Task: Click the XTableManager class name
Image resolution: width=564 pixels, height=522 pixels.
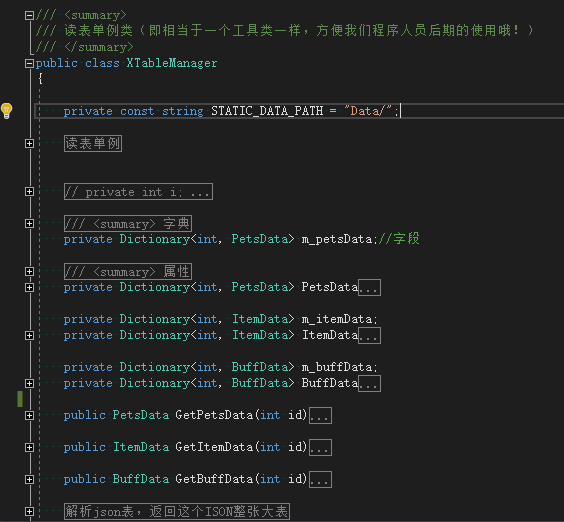Action: 172,63
